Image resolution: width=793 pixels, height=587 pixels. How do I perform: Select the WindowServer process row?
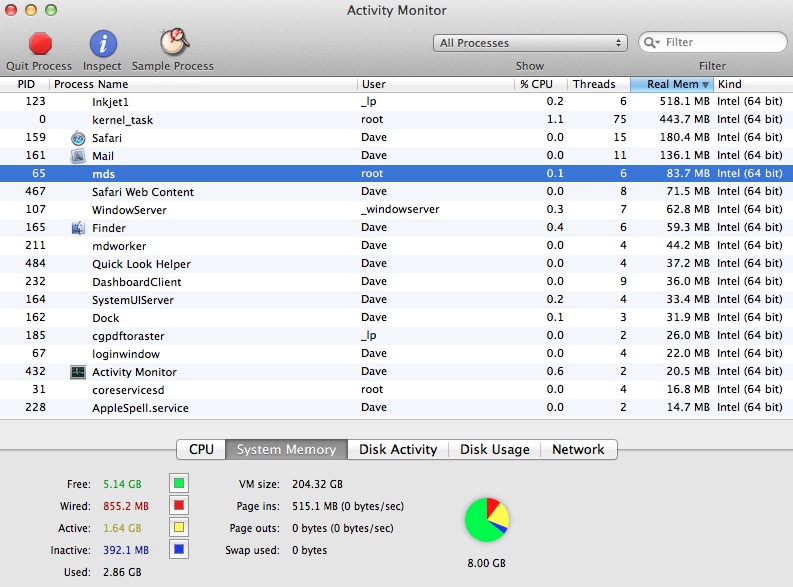396,210
